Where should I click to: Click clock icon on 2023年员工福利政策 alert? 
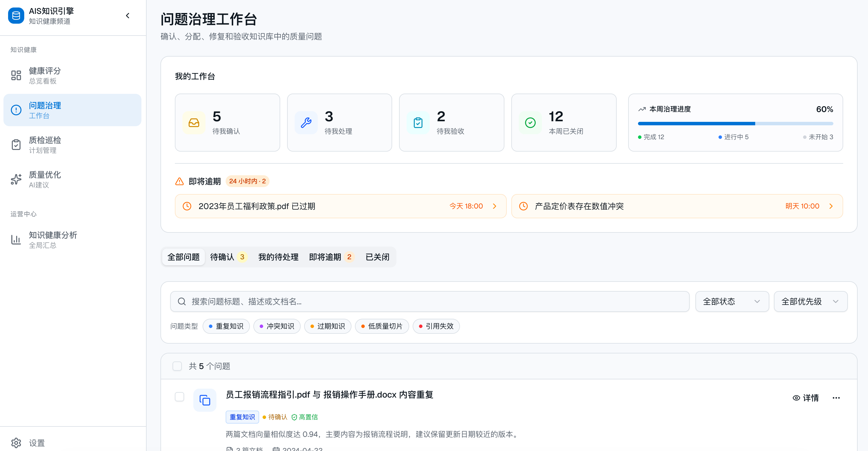pos(187,206)
